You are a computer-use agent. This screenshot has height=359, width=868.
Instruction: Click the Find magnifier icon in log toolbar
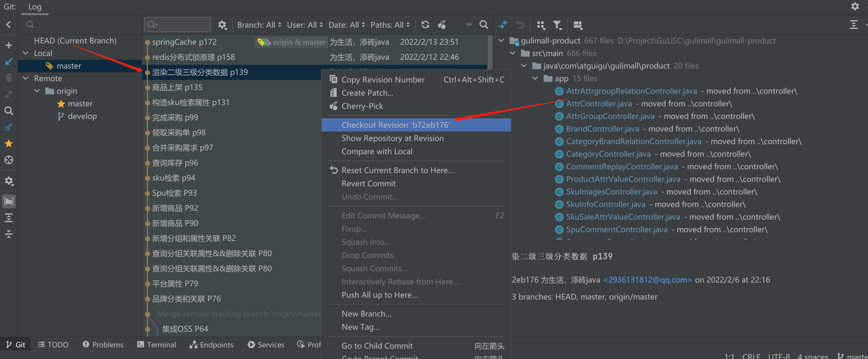(x=484, y=25)
